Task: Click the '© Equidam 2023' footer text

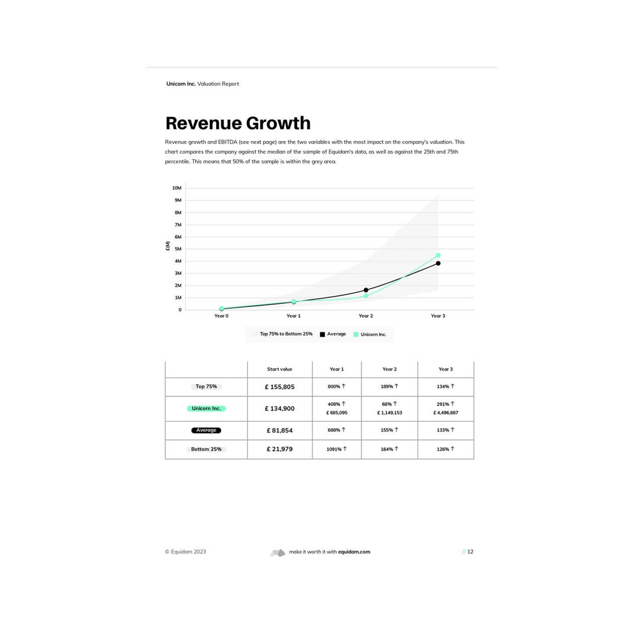Action: (x=185, y=552)
